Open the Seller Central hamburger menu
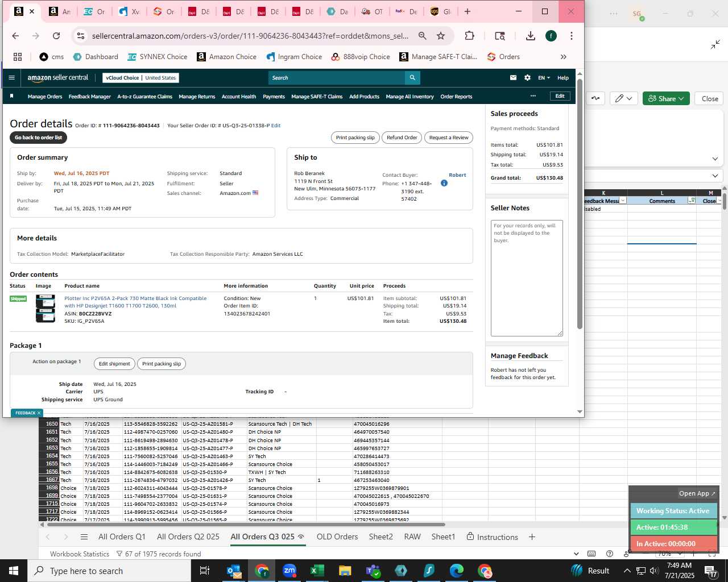The width and height of the screenshot is (728, 582). pyautogui.click(x=11, y=78)
